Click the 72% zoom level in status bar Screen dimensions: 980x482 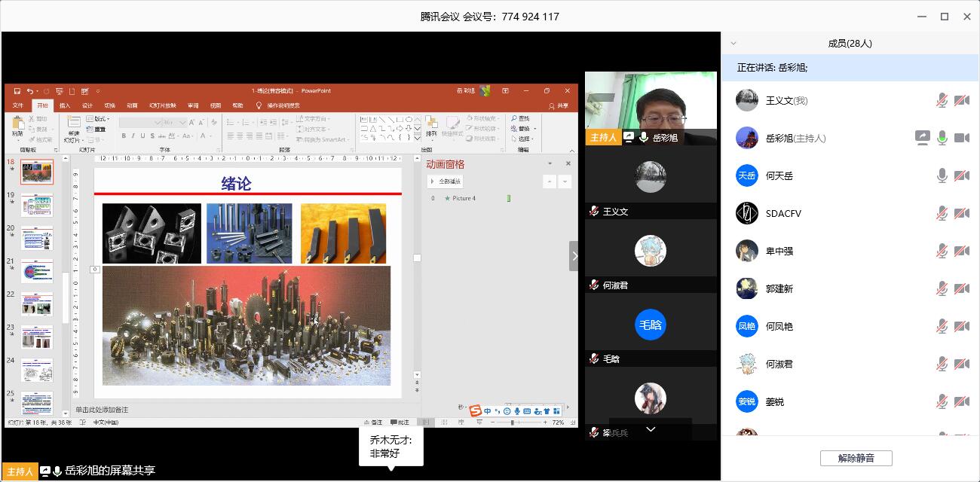(x=558, y=423)
